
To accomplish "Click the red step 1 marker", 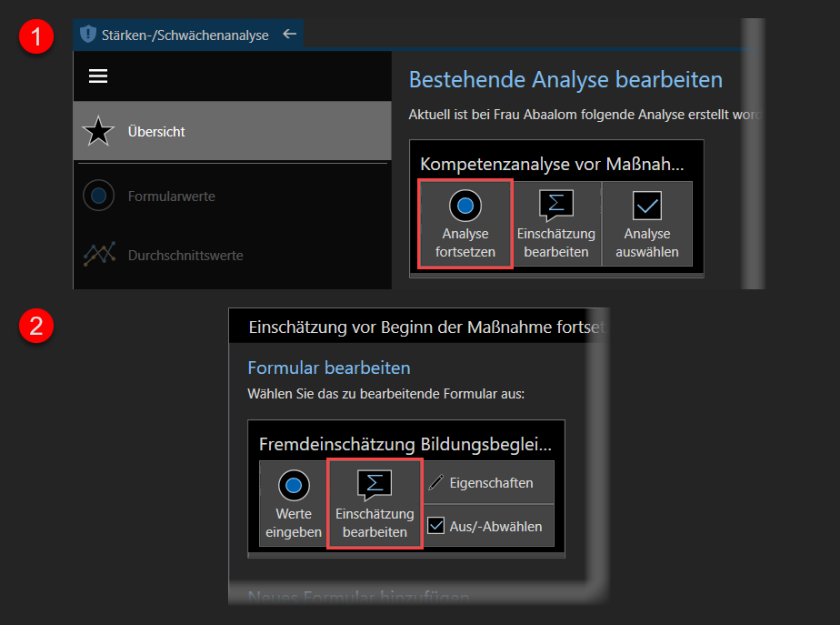I will 36,38.
